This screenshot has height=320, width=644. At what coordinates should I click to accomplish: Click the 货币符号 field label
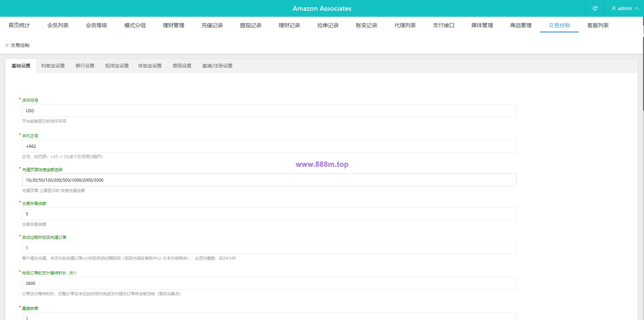pyautogui.click(x=30, y=100)
